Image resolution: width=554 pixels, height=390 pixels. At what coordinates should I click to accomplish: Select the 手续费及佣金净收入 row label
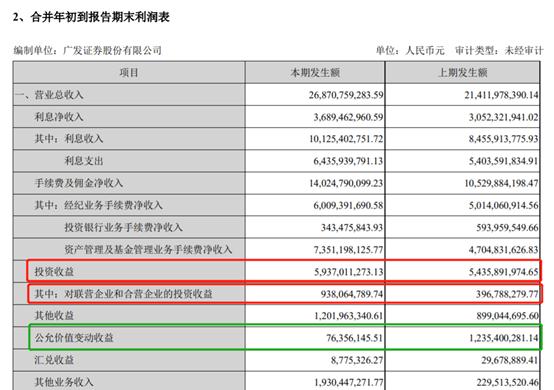point(78,183)
